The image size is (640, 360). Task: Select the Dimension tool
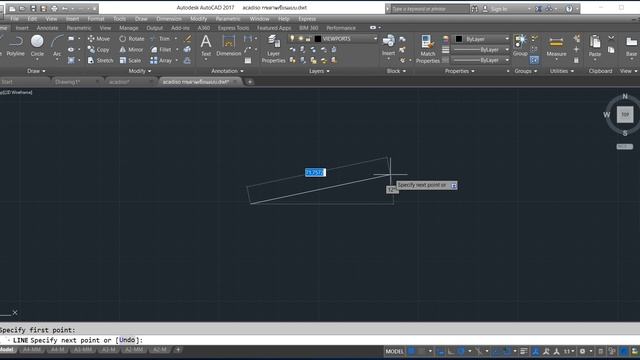click(x=229, y=45)
